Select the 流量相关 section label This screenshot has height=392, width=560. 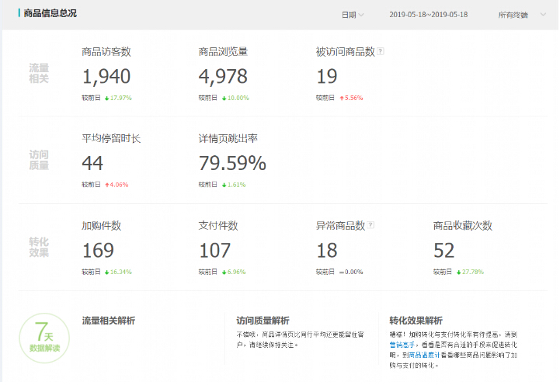point(39,73)
